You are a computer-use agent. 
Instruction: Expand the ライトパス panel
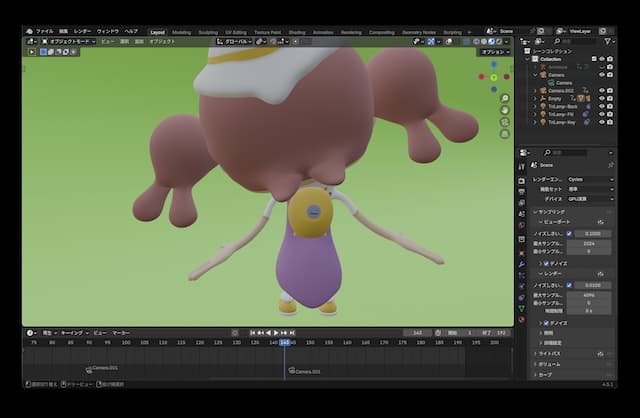coord(548,353)
